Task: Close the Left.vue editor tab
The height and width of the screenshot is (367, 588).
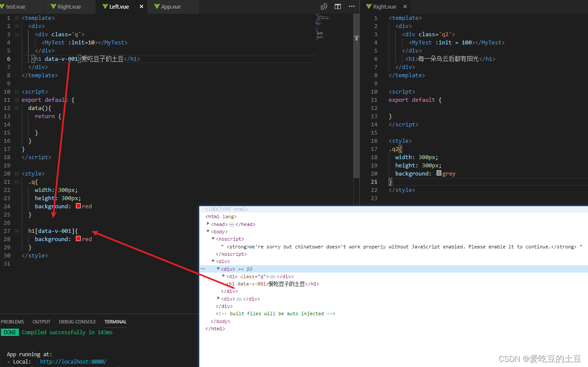Action: click(x=141, y=6)
